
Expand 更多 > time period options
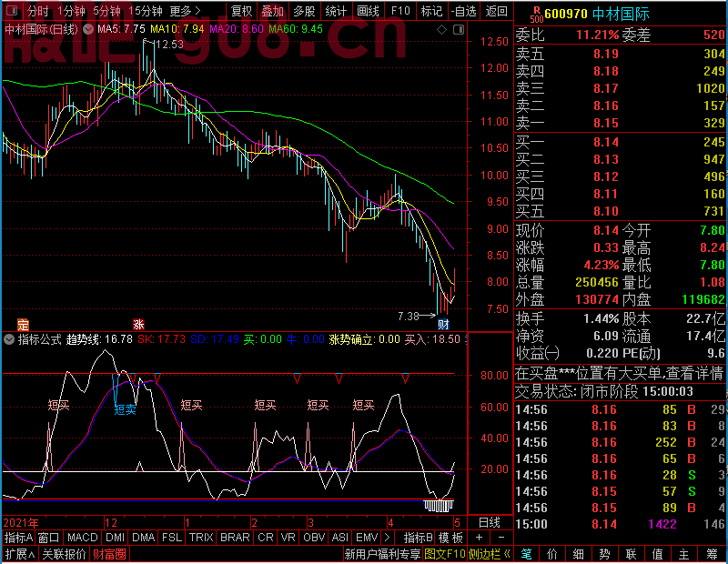[x=185, y=11]
